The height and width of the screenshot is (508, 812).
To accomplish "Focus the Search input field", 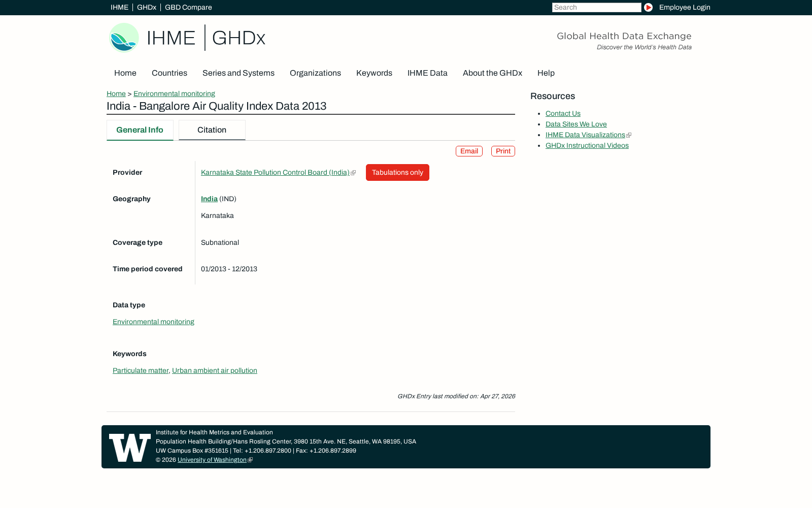I will coord(596,7).
